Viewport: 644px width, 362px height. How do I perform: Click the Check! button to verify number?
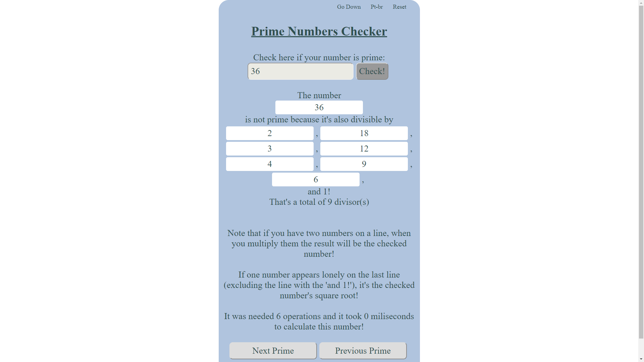click(x=372, y=71)
